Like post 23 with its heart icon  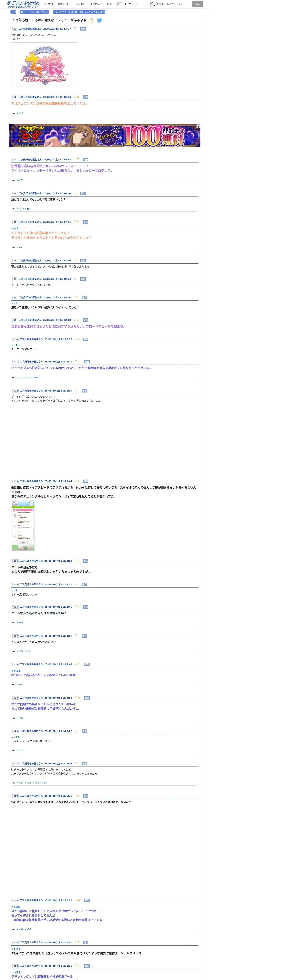pos(76,900)
